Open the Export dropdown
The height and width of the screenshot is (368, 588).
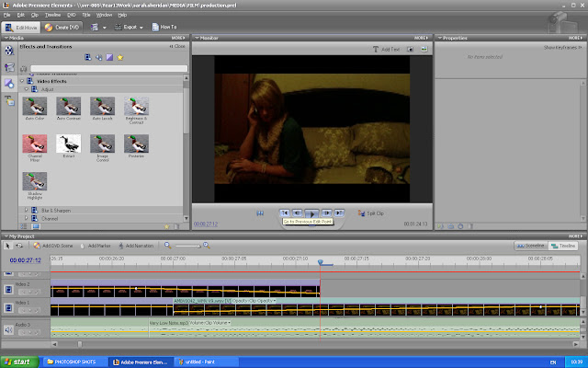coord(129,27)
